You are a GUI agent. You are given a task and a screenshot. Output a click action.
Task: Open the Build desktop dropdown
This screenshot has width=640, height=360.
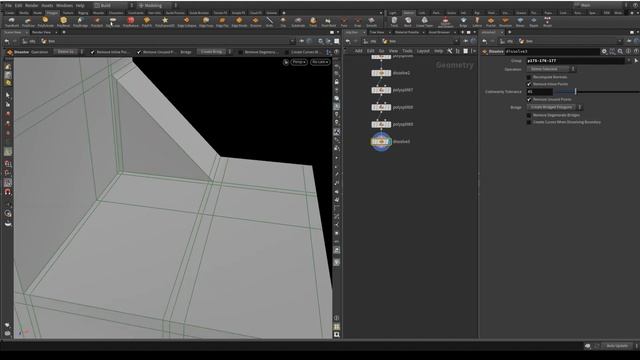[x=114, y=6]
